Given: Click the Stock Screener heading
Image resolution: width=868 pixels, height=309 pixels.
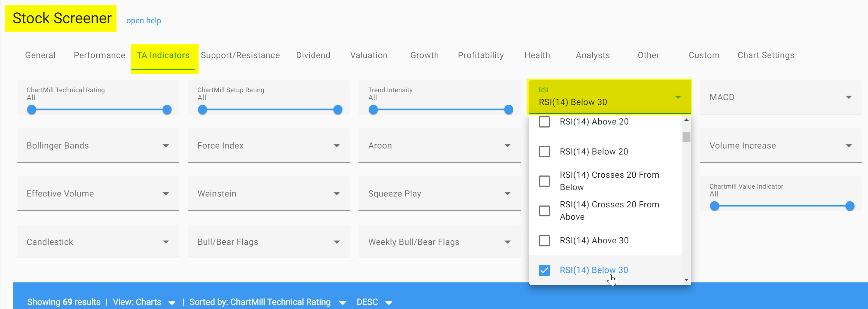Looking at the screenshot, I should (62, 18).
